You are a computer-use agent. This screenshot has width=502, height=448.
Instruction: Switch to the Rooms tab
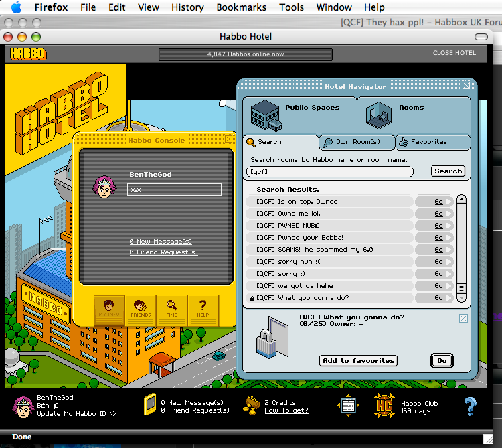coord(412,114)
